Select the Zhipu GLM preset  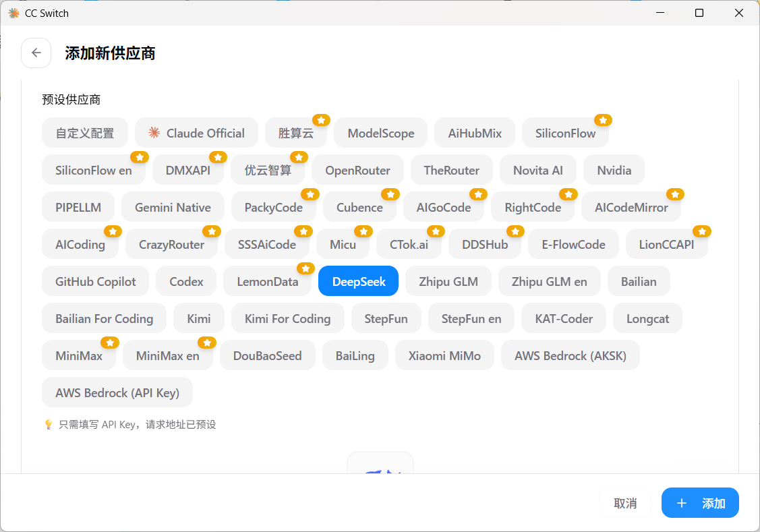pos(448,281)
